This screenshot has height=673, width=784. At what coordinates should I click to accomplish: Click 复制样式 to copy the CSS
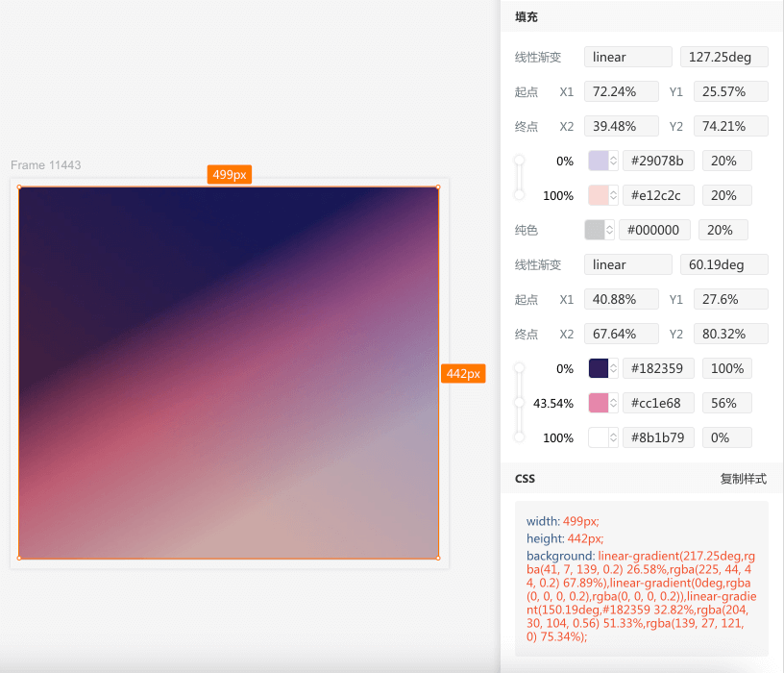point(740,478)
